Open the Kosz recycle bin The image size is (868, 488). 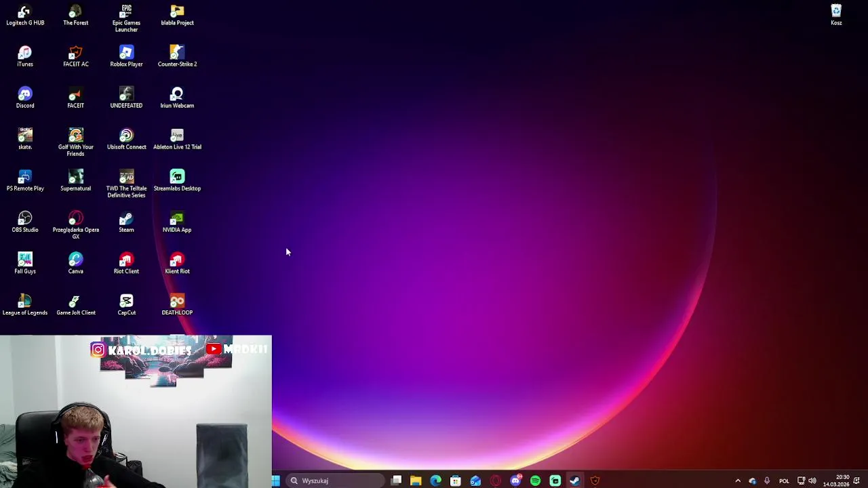[x=836, y=16]
